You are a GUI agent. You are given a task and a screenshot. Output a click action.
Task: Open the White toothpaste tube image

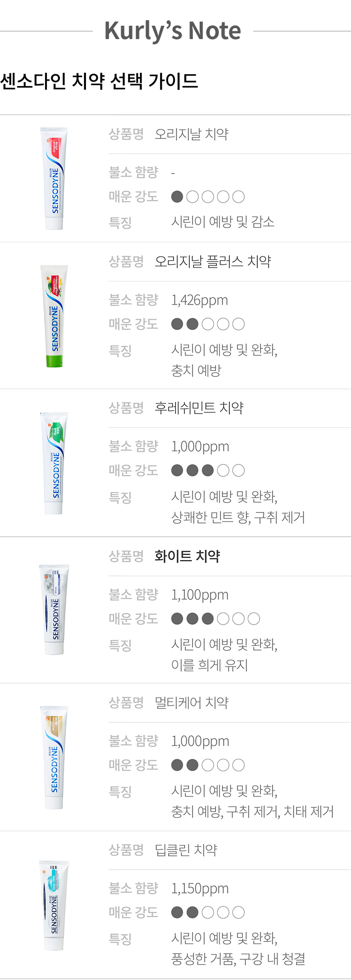(54, 609)
